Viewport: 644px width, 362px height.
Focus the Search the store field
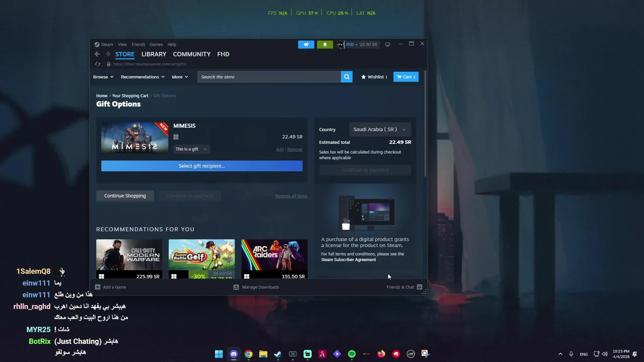pos(269,77)
